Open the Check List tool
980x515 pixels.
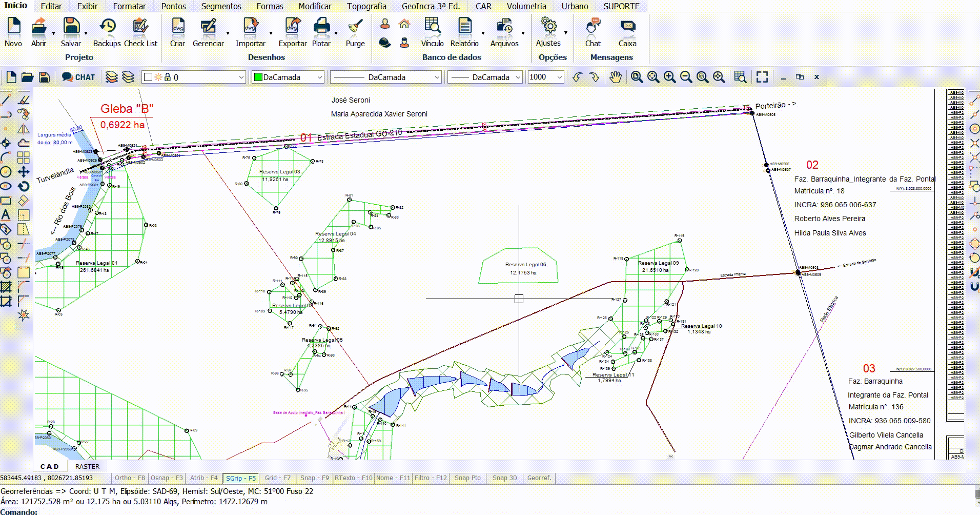pyautogui.click(x=140, y=27)
